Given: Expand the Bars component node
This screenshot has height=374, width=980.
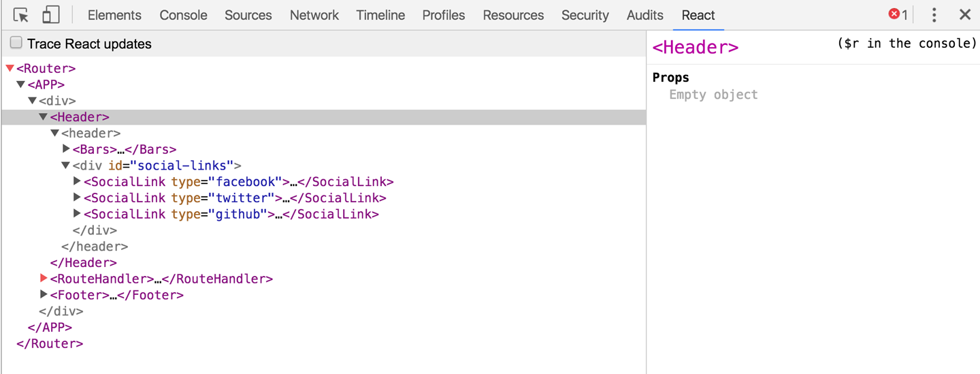Looking at the screenshot, I should 66,149.
